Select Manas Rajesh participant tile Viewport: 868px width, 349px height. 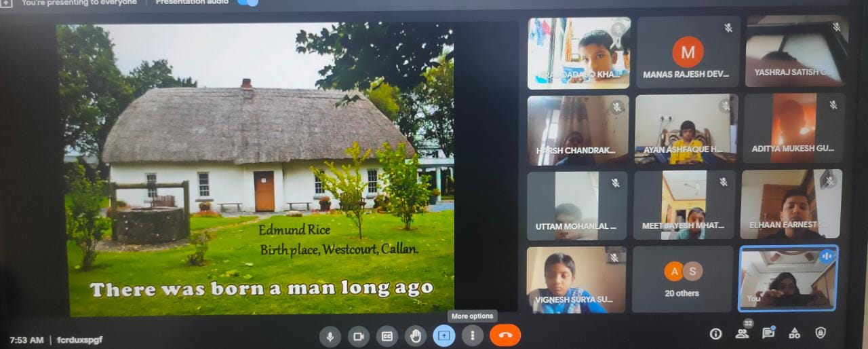click(688, 53)
